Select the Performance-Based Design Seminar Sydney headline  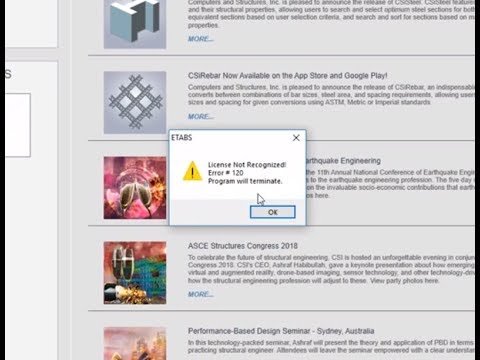point(281,331)
